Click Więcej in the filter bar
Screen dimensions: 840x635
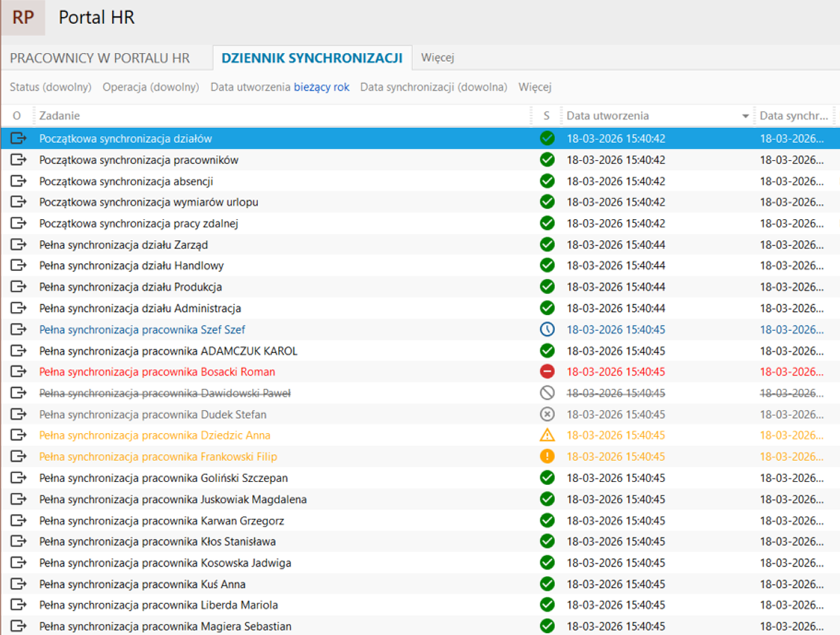tap(535, 87)
